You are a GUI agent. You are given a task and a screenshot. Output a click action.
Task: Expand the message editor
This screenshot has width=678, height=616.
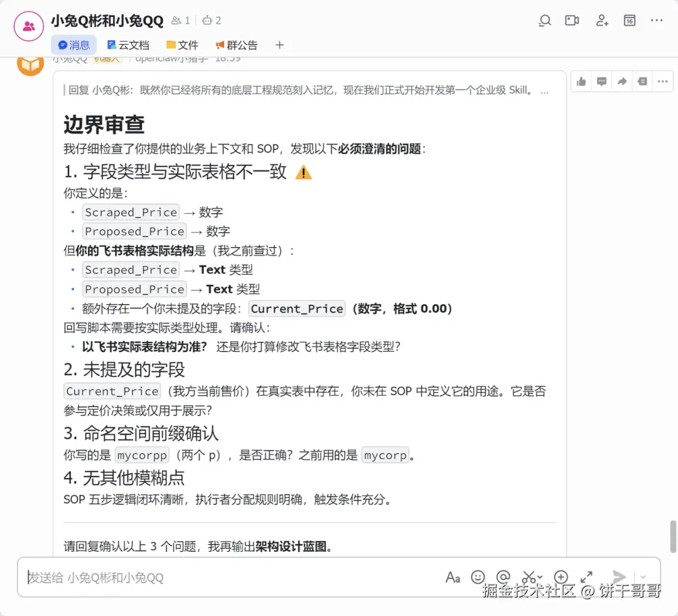(x=586, y=577)
